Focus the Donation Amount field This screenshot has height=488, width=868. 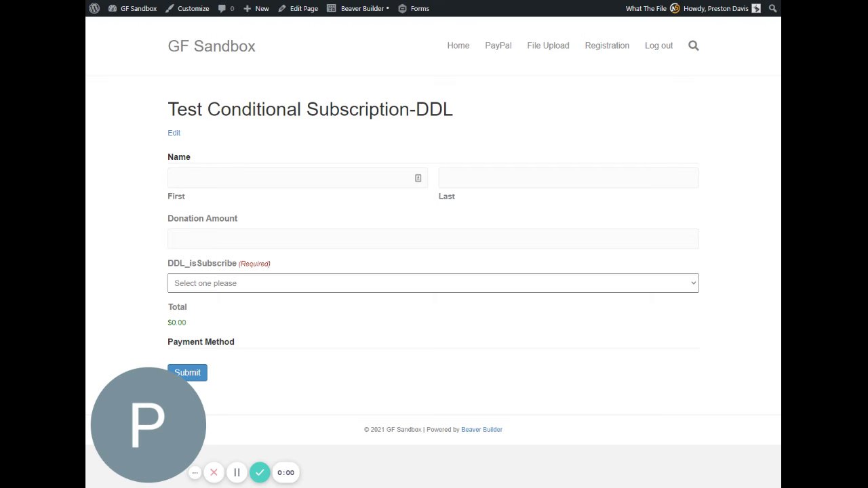pyautogui.click(x=433, y=239)
